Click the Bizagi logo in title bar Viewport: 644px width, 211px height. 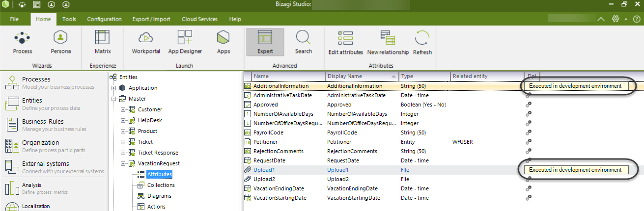(x=4, y=4)
